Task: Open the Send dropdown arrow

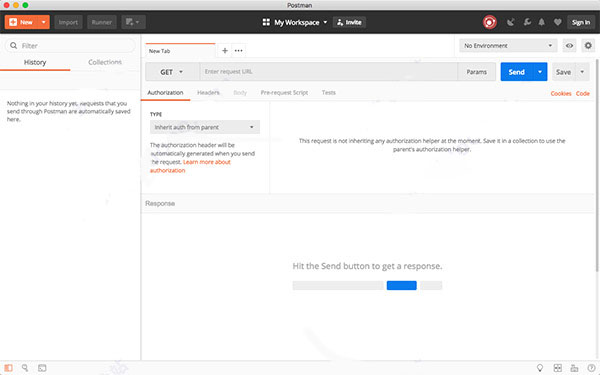Action: click(x=540, y=72)
